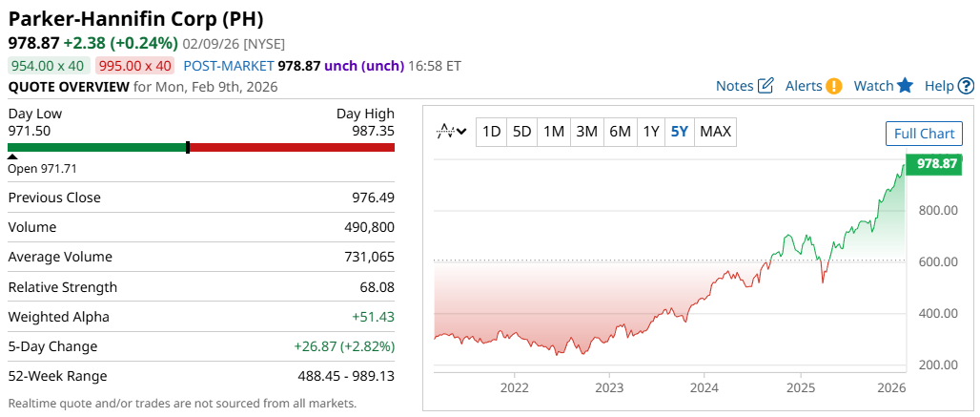Click the Alerts warning icon
Viewport: 980px width, 417px height.
tap(833, 86)
